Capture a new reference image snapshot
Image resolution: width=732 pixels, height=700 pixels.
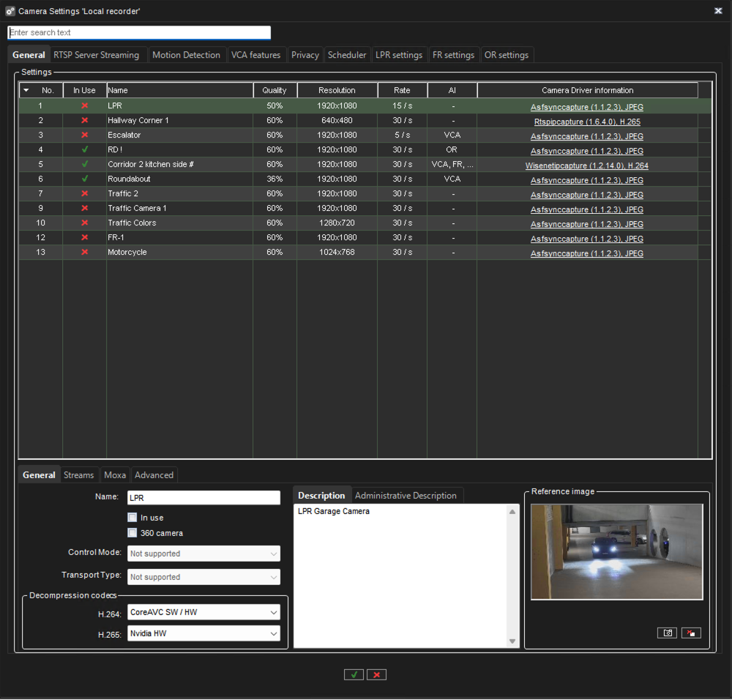point(667,633)
